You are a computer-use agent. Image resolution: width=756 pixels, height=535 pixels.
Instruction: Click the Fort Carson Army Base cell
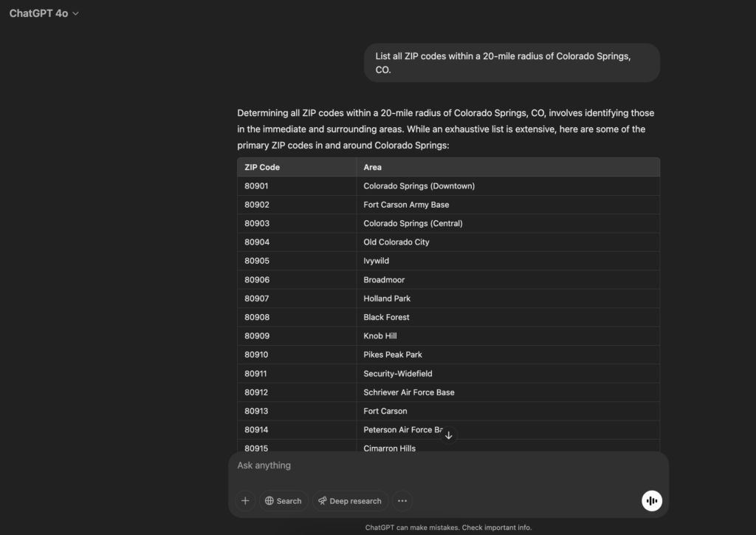point(406,205)
